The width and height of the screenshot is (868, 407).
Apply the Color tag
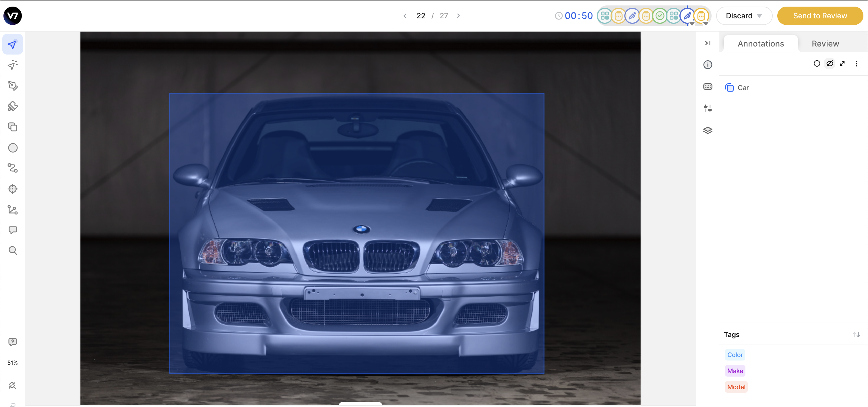[x=735, y=355]
